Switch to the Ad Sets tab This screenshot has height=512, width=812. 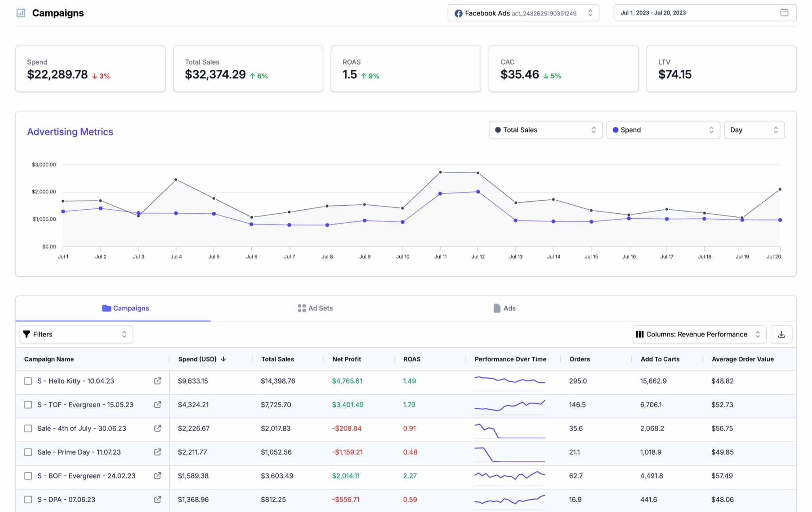click(x=315, y=308)
